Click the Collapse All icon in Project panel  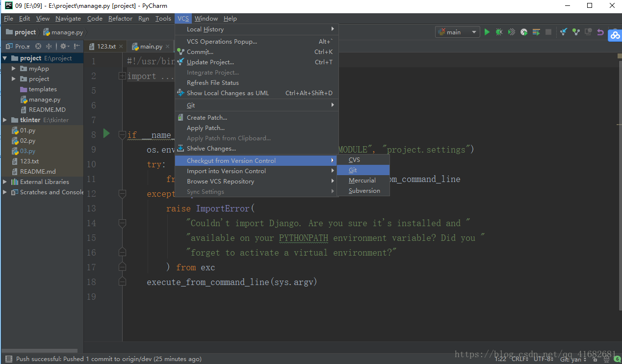(x=49, y=46)
